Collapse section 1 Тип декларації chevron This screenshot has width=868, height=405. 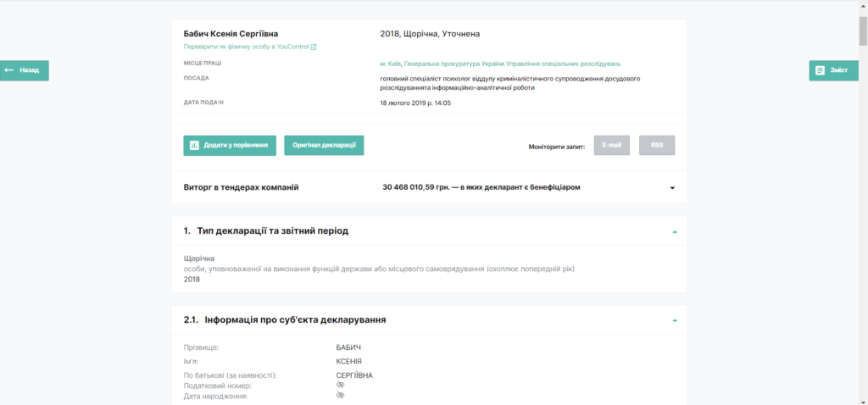point(674,232)
